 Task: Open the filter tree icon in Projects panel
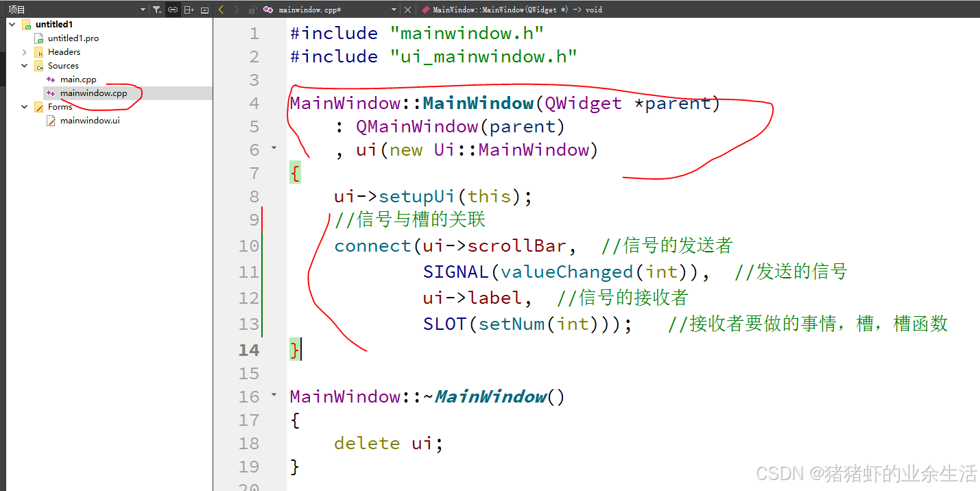(x=156, y=10)
